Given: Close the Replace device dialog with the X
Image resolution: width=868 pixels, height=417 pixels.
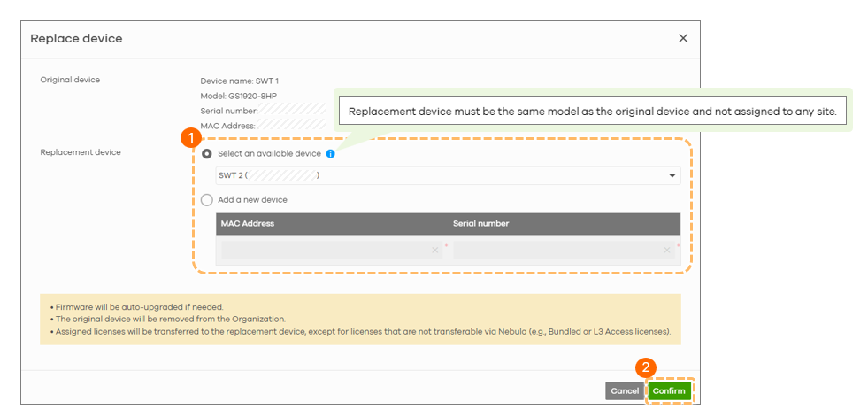Looking at the screenshot, I should [683, 38].
